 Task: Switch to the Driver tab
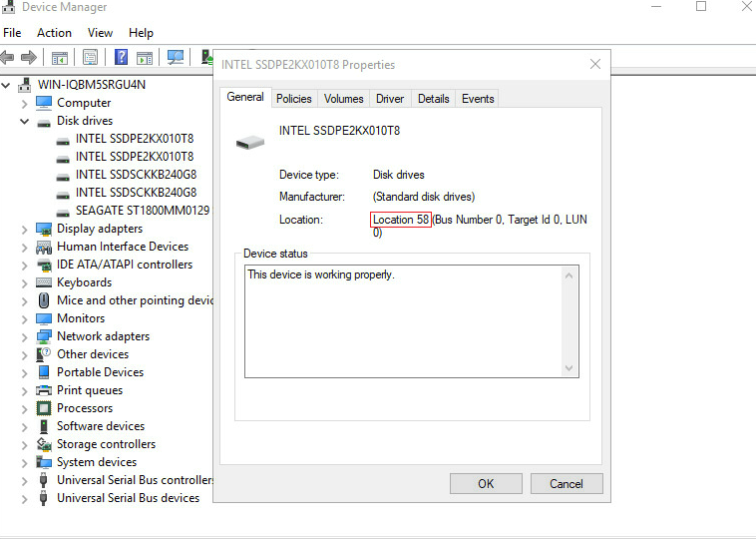pyautogui.click(x=390, y=99)
